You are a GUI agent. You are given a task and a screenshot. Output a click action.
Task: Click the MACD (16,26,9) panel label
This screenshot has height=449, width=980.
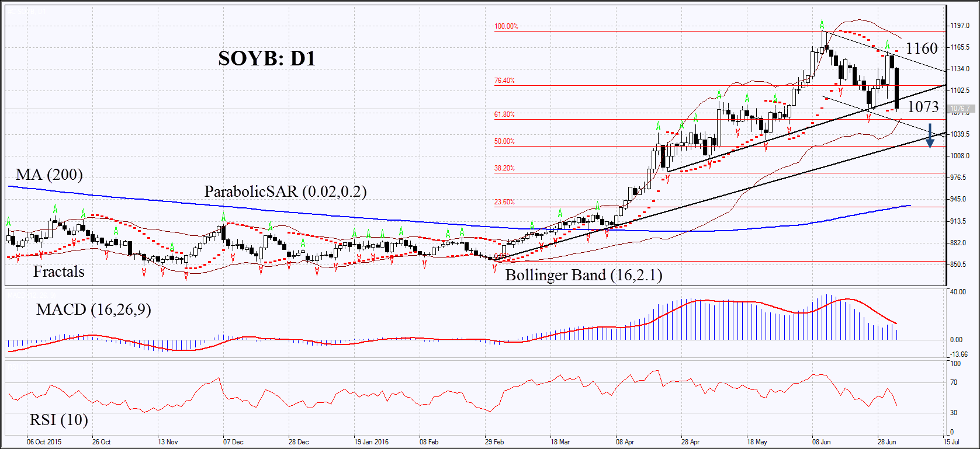click(94, 309)
